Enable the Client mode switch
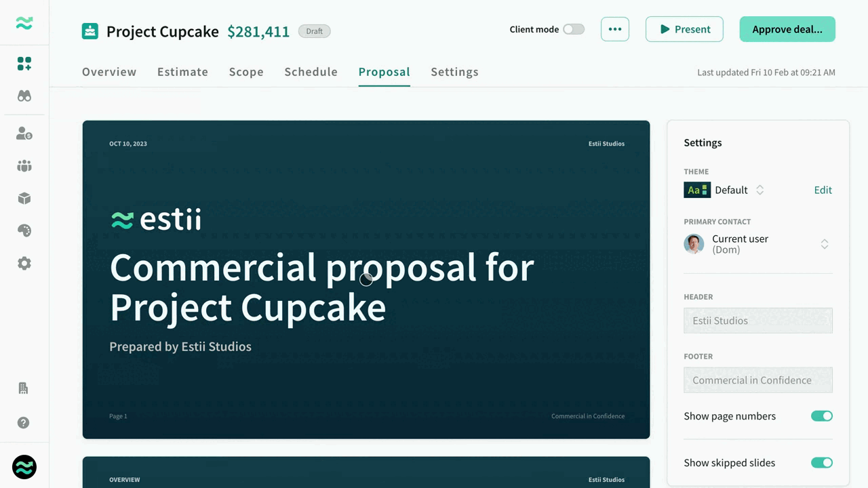This screenshot has width=868, height=488. click(x=573, y=29)
